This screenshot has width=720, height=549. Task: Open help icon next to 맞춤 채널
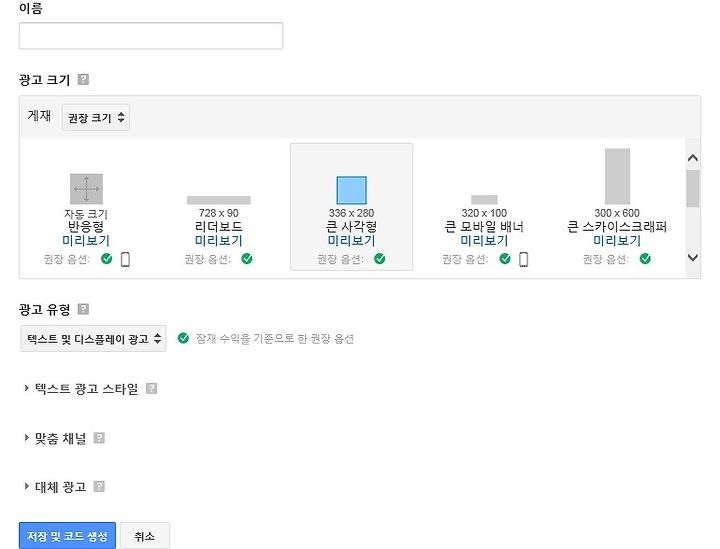(x=99, y=438)
